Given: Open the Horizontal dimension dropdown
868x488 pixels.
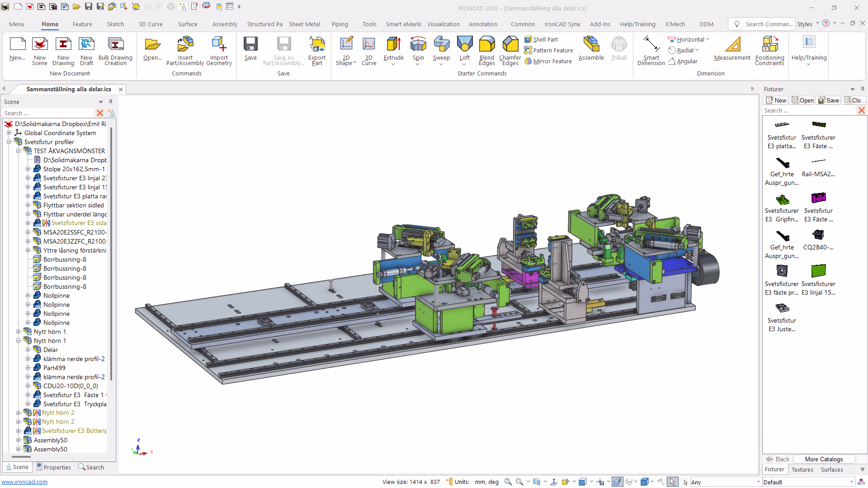Looking at the screenshot, I should coord(708,39).
